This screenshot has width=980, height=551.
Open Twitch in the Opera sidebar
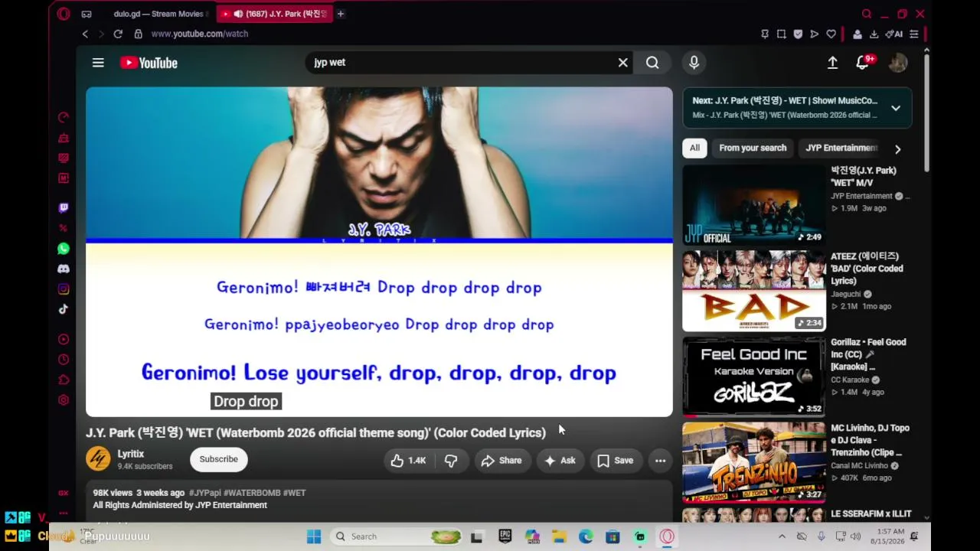tap(64, 208)
